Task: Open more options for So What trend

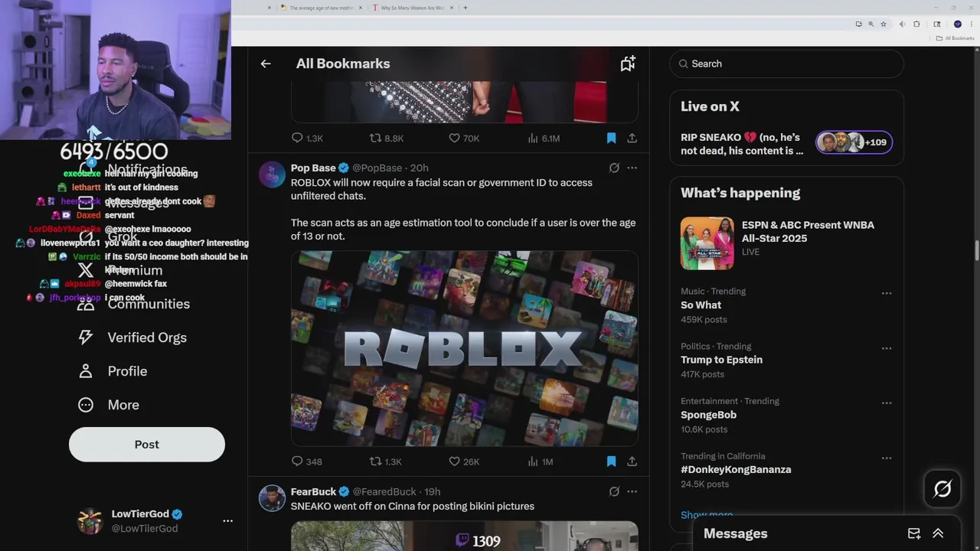Action: click(886, 293)
